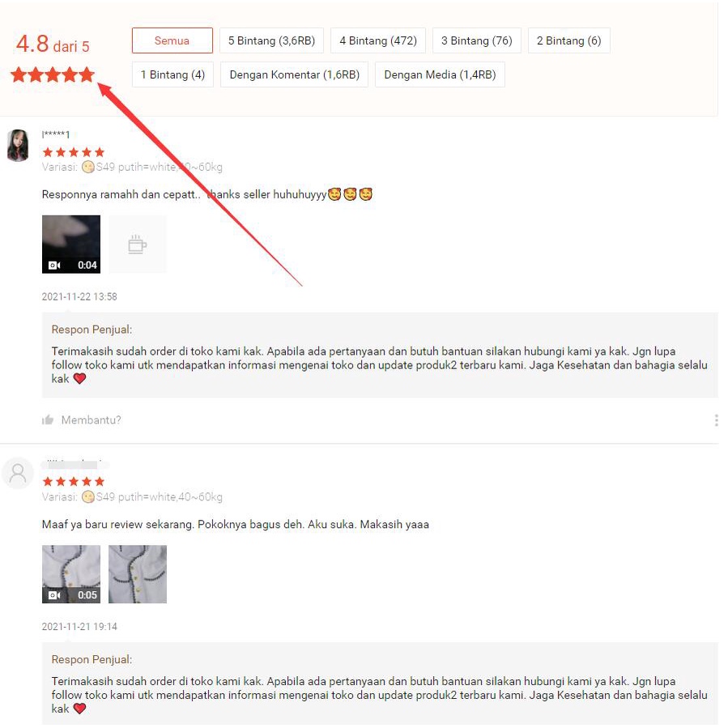Filter reviews by 5 Bintang
The height and width of the screenshot is (728, 728).
pyautogui.click(x=271, y=40)
